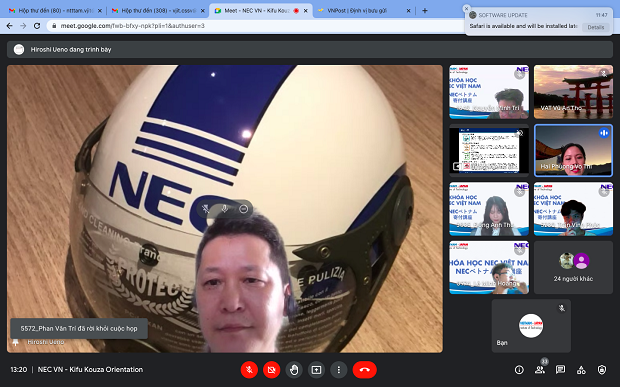Image resolution: width=620 pixels, height=387 pixels.
Task: Close the Meet - NEC VN tab
Action: pyautogui.click(x=306, y=11)
